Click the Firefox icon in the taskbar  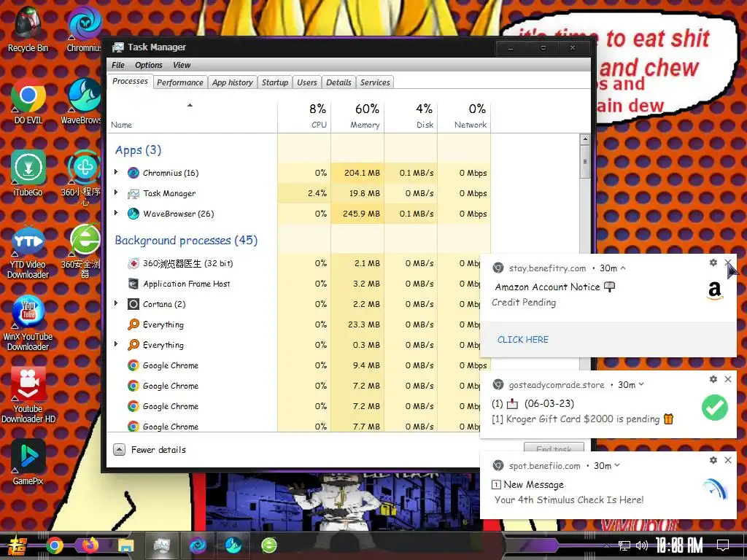(90, 545)
